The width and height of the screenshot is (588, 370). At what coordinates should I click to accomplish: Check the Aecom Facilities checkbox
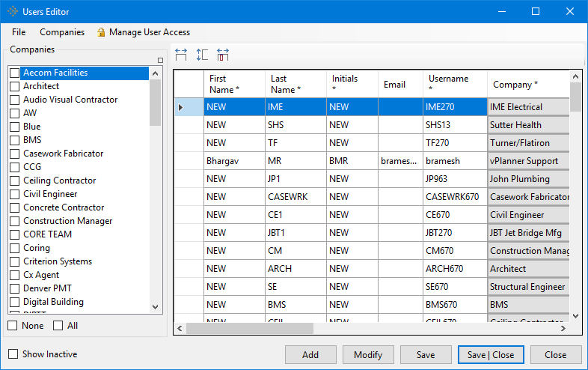pos(14,73)
